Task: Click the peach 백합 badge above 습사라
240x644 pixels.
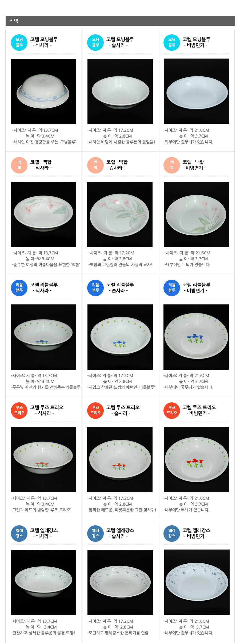Action: point(95,165)
